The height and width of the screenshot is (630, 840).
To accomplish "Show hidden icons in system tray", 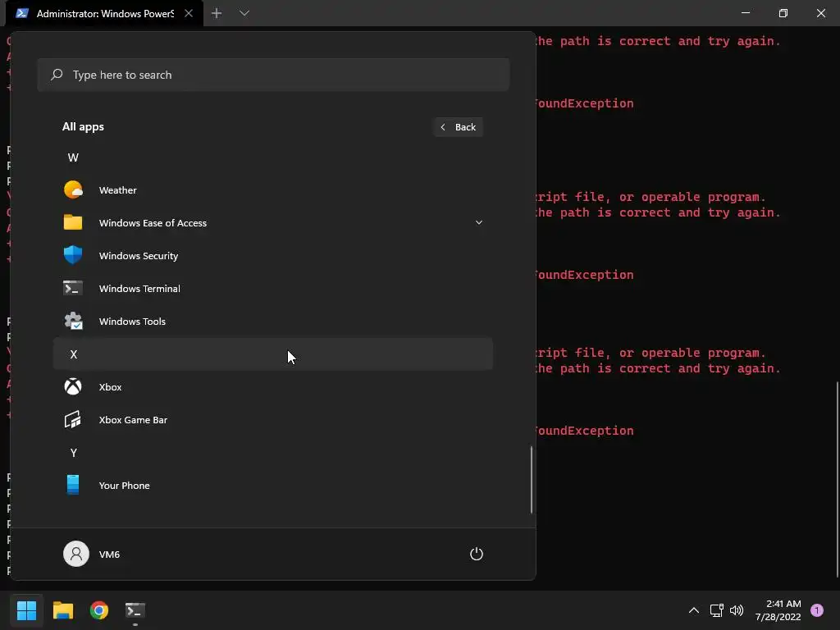I will (x=693, y=609).
